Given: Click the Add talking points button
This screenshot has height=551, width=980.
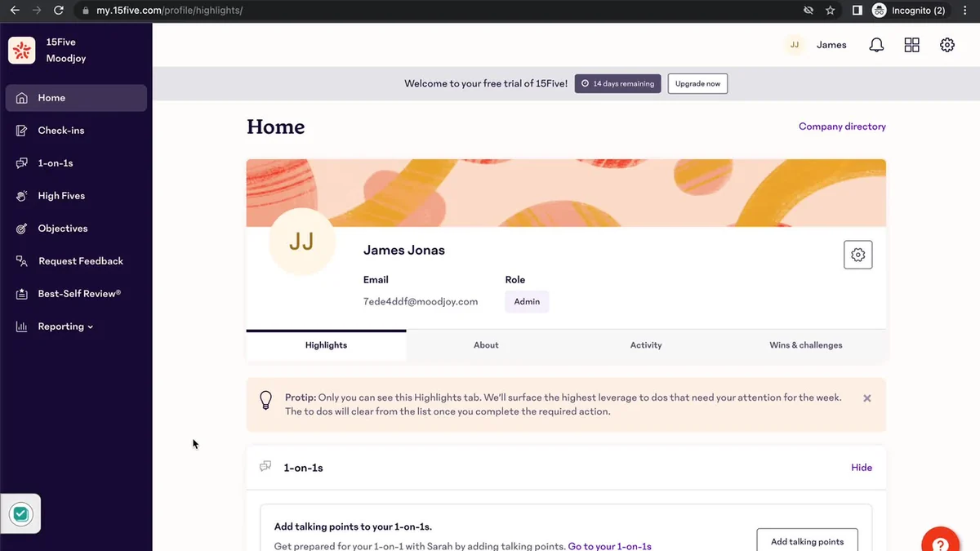Looking at the screenshot, I should [x=808, y=541].
